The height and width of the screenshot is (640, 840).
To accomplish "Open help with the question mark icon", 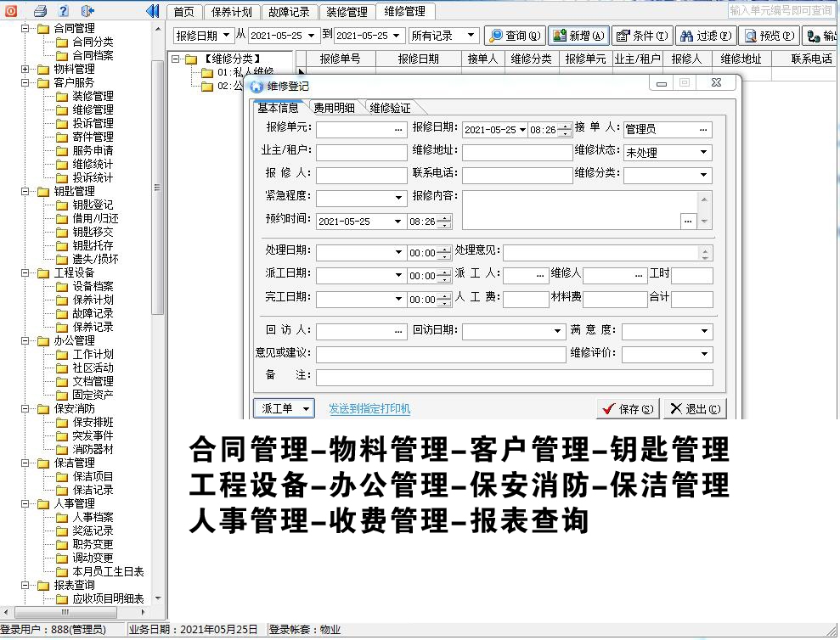I will click(x=64, y=11).
